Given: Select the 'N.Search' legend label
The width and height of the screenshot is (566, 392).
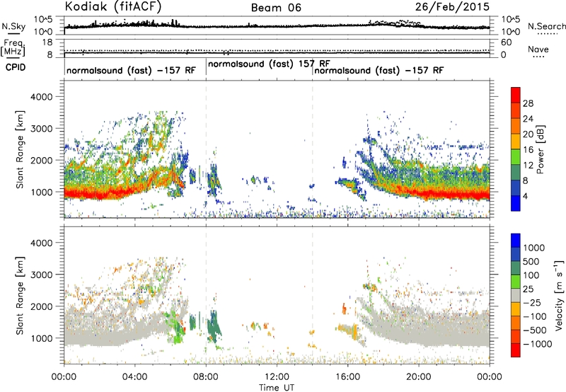Looking at the screenshot, I should coord(546,26).
